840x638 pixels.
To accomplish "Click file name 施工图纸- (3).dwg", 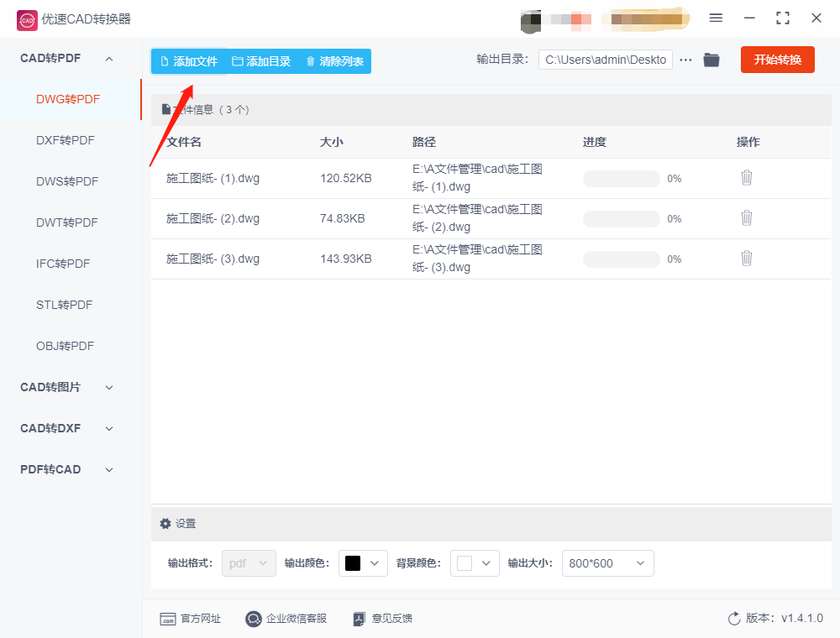I will [x=213, y=259].
